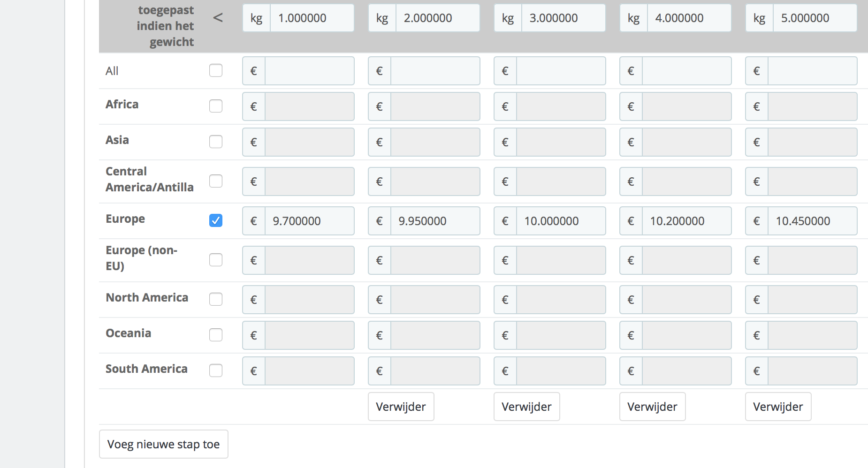The height and width of the screenshot is (468, 868).
Task: Check the South America checkbox
Action: (x=216, y=370)
